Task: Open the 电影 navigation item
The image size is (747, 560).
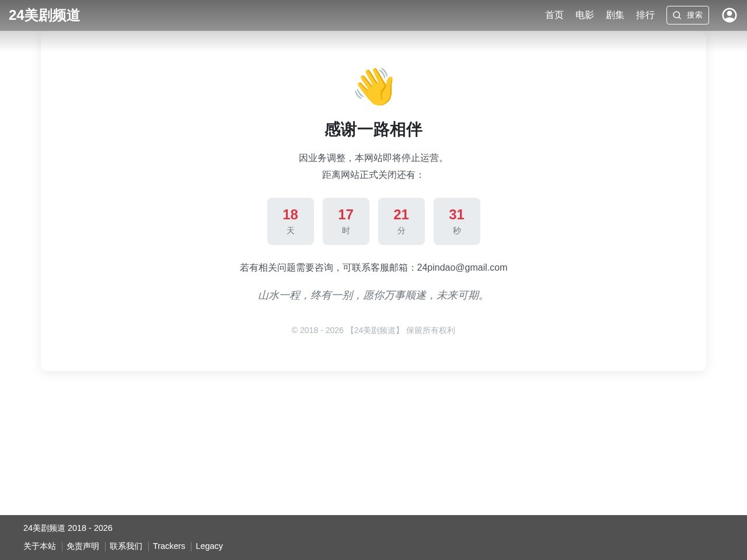Action: tap(584, 15)
